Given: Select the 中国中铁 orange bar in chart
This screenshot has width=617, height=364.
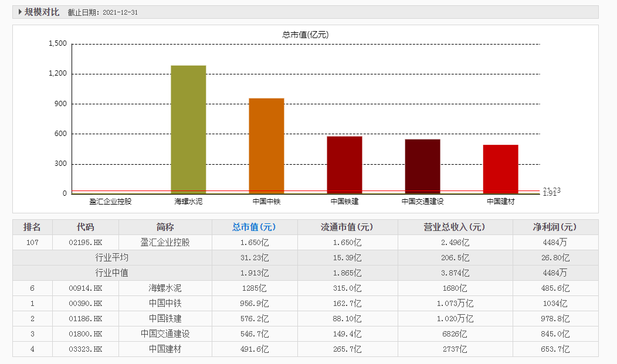Looking at the screenshot, I should coord(266,146).
